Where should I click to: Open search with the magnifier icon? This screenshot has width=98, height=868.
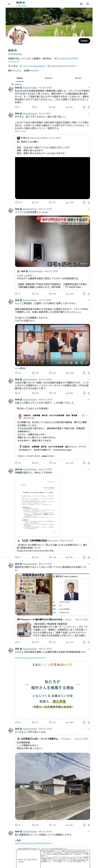point(88,4)
